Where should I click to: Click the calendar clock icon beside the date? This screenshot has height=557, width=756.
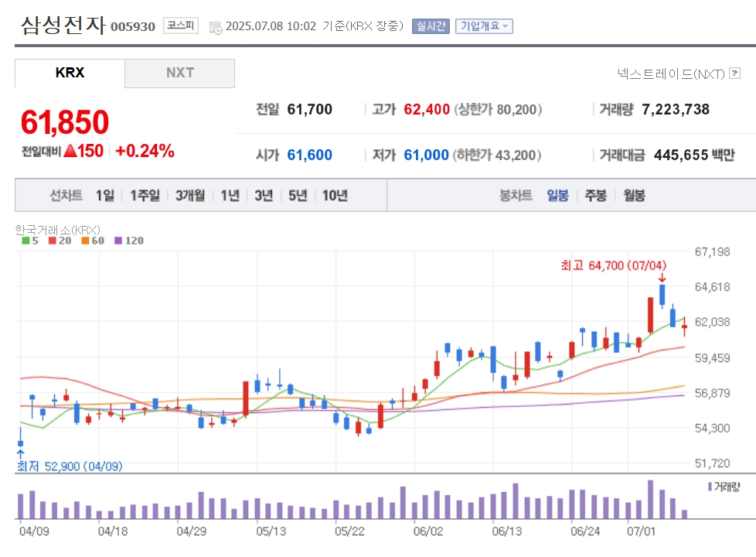(x=216, y=28)
